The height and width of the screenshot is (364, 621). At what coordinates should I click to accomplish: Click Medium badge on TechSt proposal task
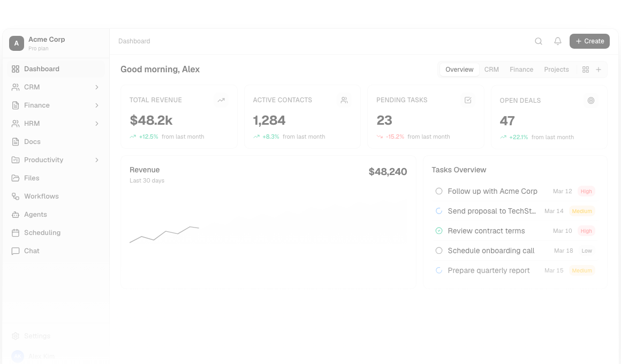pos(582,211)
